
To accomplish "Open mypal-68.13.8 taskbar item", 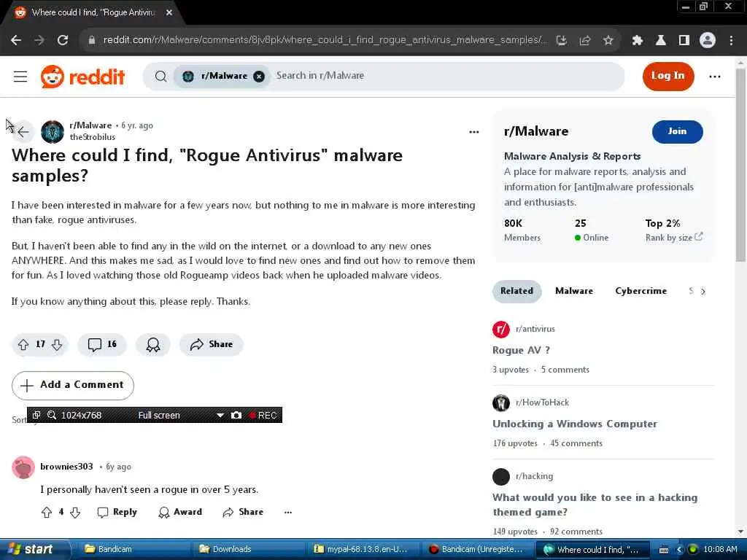I will click(x=361, y=550).
